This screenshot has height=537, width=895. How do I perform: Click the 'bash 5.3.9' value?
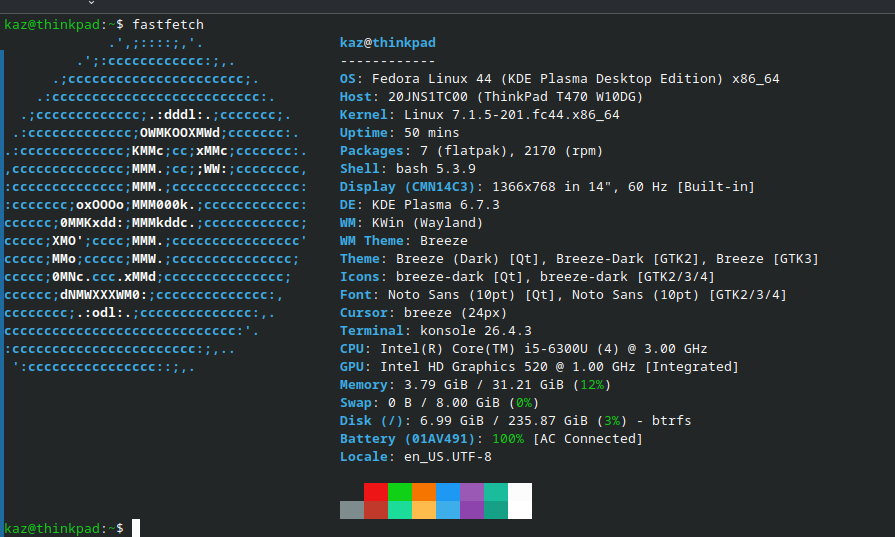point(436,169)
